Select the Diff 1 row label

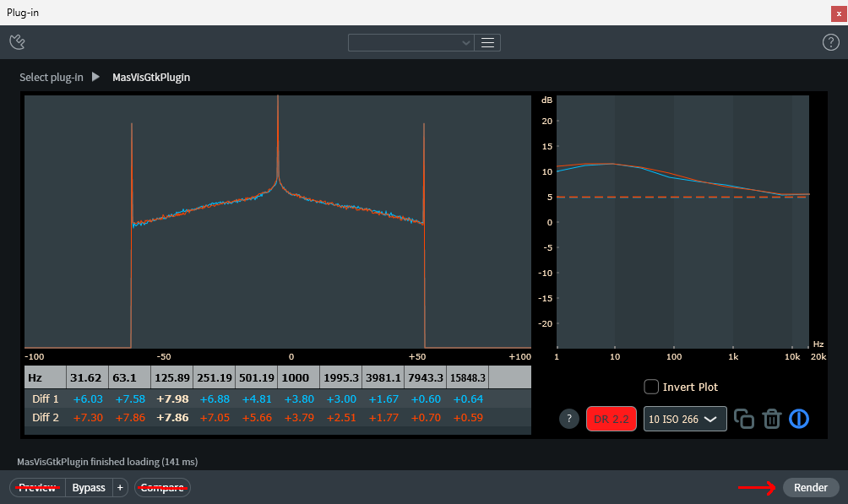point(46,399)
